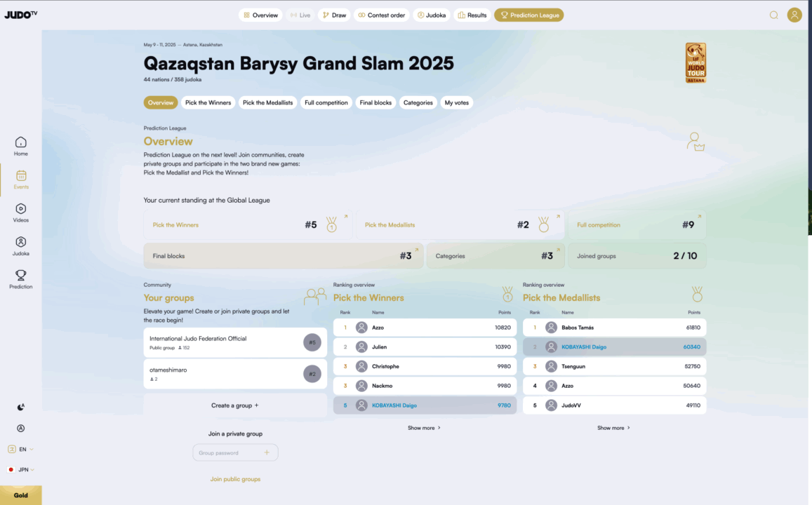Image resolution: width=812 pixels, height=505 pixels.
Task: Open Videos in sidebar
Action: pyautogui.click(x=21, y=213)
